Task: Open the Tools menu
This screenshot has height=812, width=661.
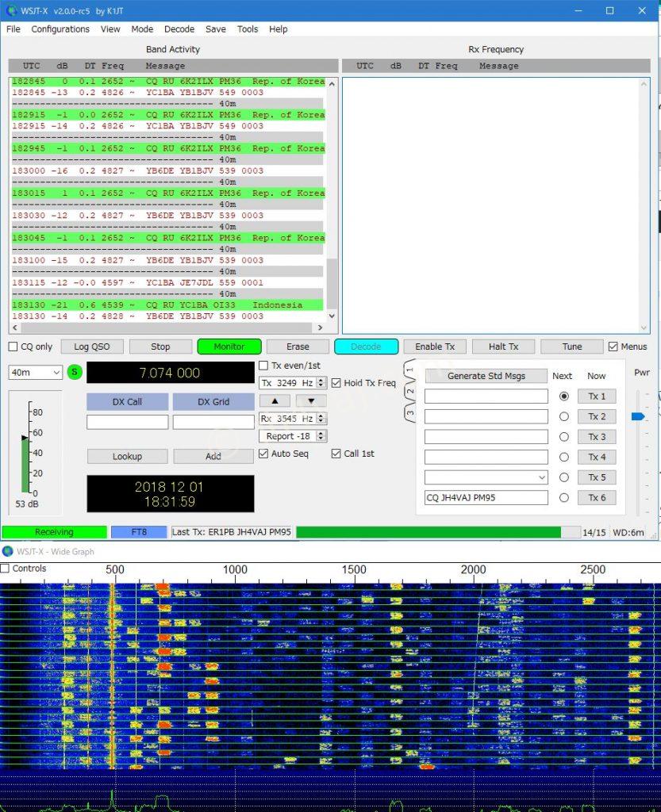Action: tap(248, 29)
